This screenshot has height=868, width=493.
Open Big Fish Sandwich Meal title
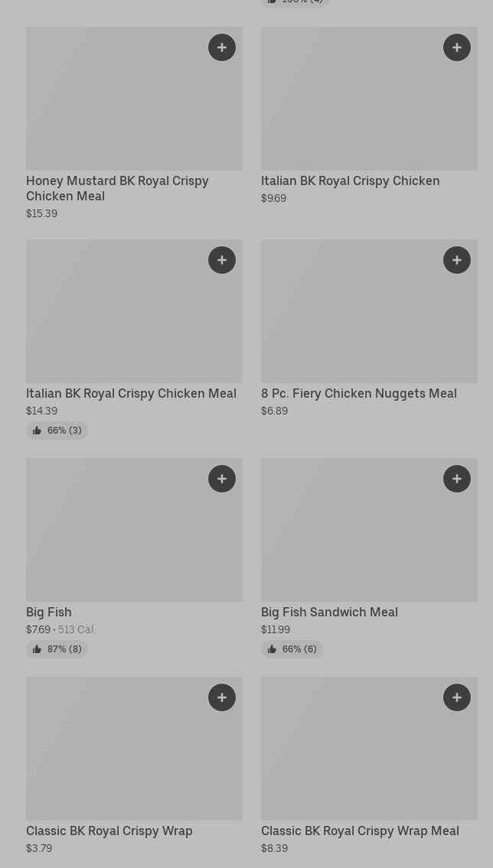tap(329, 613)
